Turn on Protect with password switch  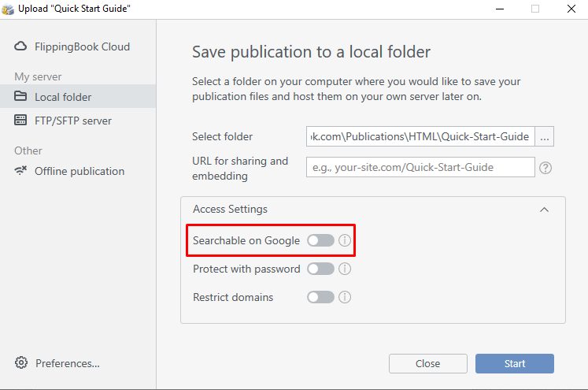[320, 269]
